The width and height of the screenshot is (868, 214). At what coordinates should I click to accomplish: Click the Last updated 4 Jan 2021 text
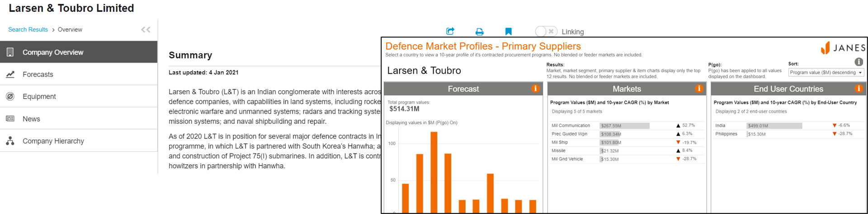coord(203,72)
